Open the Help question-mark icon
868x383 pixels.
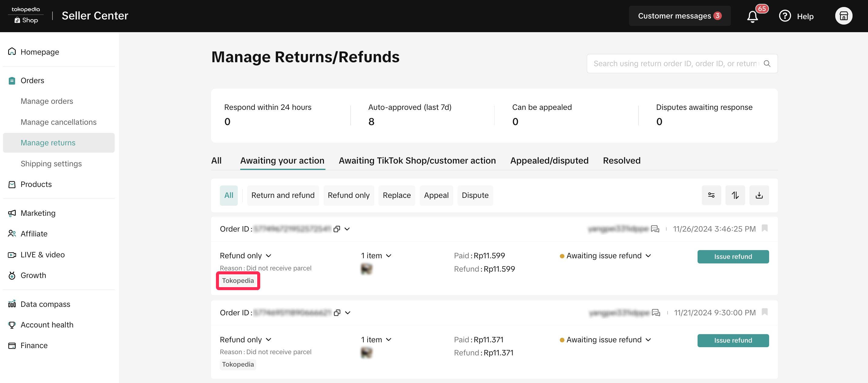[x=784, y=16]
